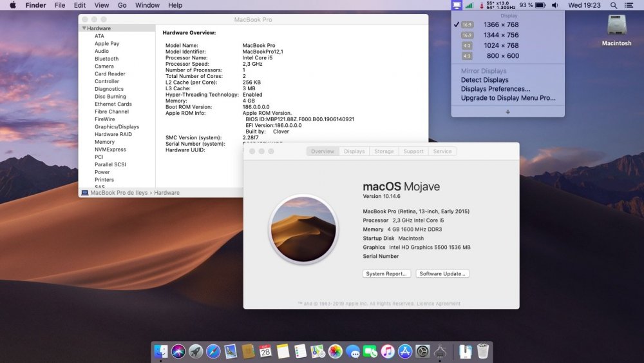644x363 pixels.
Task: Select Graphics/Displays in the sidebar
Action: coord(117,126)
